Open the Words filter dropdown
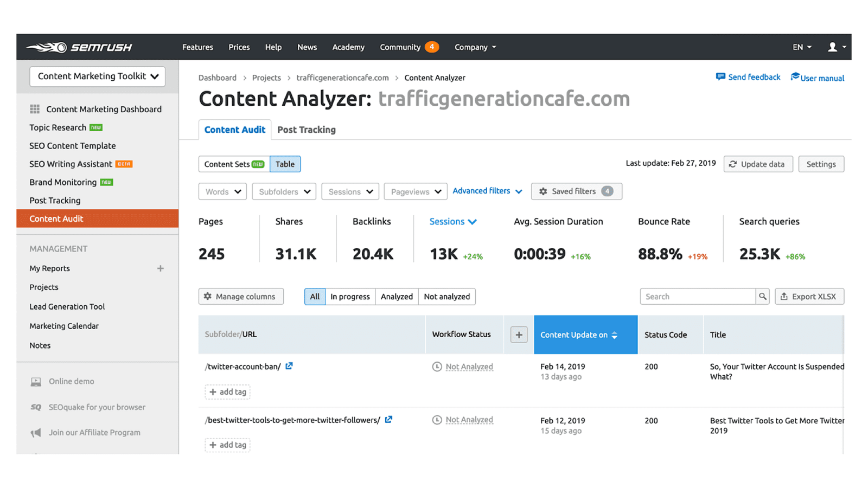Screen dimensions: 868x488 [222, 191]
